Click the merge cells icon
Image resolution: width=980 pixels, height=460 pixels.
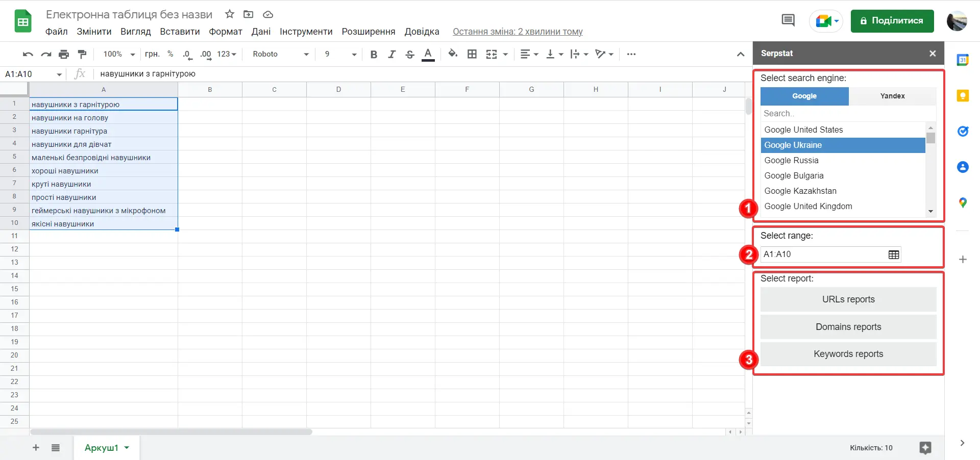[x=492, y=54]
